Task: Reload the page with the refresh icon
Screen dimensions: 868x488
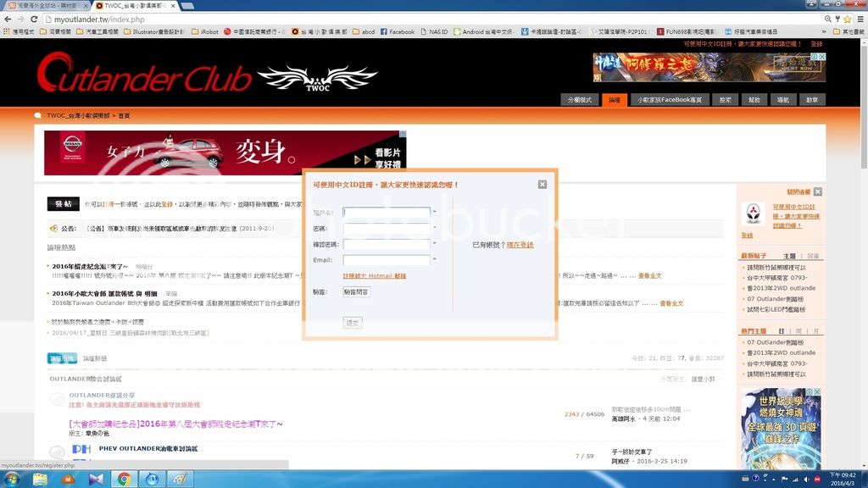Action: pyautogui.click(x=34, y=19)
